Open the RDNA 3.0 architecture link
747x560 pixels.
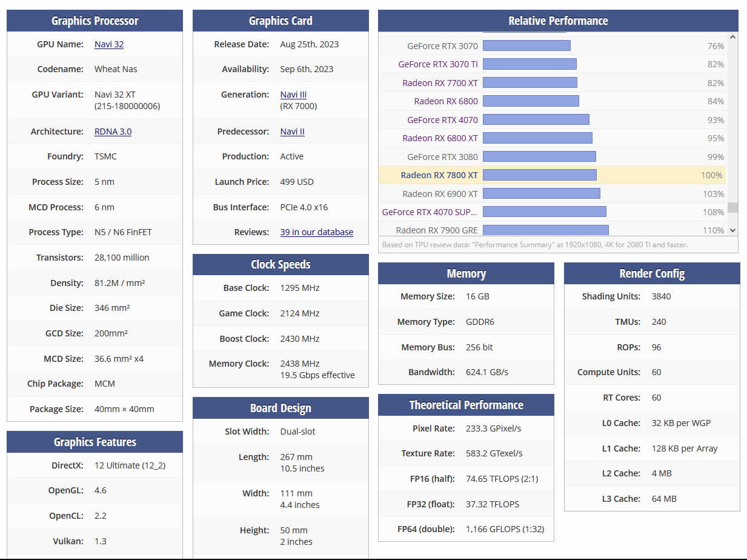113,132
